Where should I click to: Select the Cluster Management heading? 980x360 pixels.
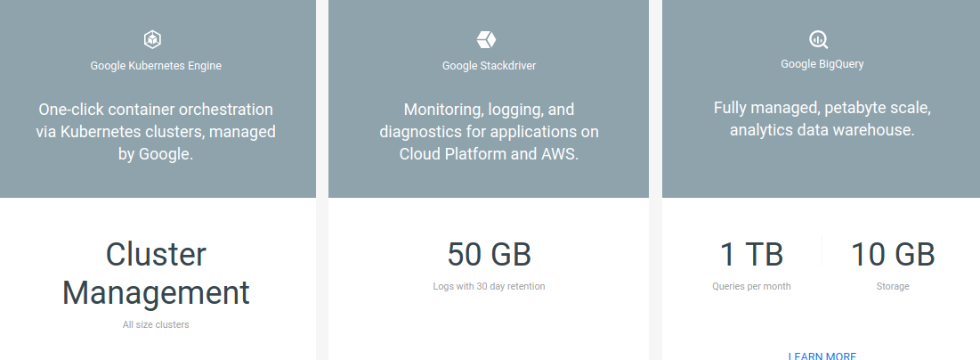156,274
